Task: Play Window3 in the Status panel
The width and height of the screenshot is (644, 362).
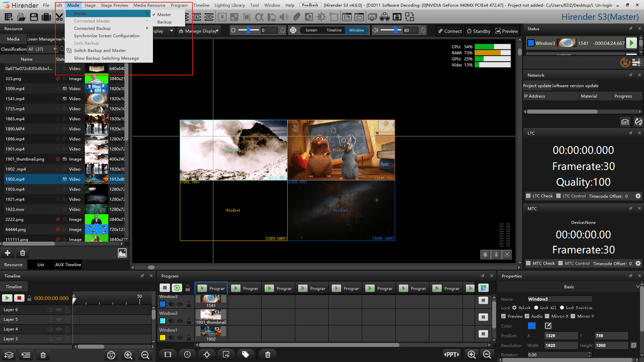Action: [x=632, y=43]
